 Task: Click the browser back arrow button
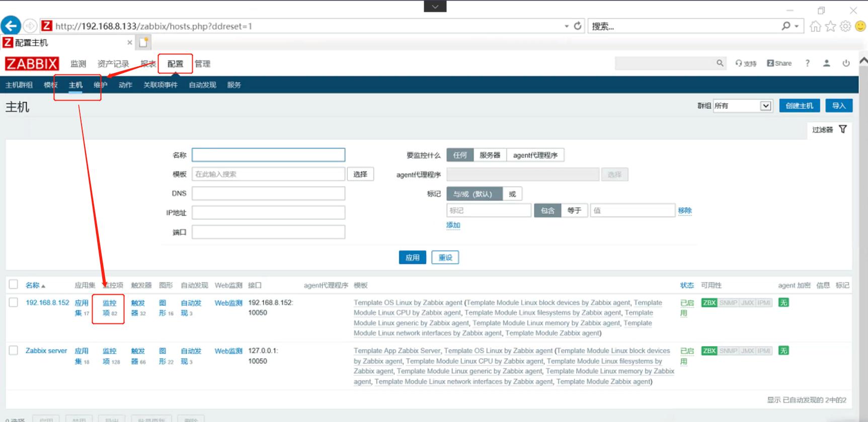(x=11, y=26)
